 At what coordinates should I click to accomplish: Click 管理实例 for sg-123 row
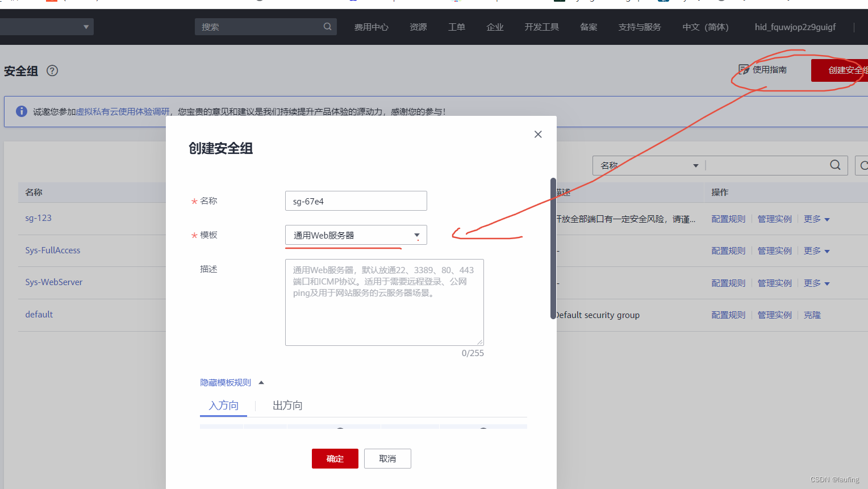[774, 219]
